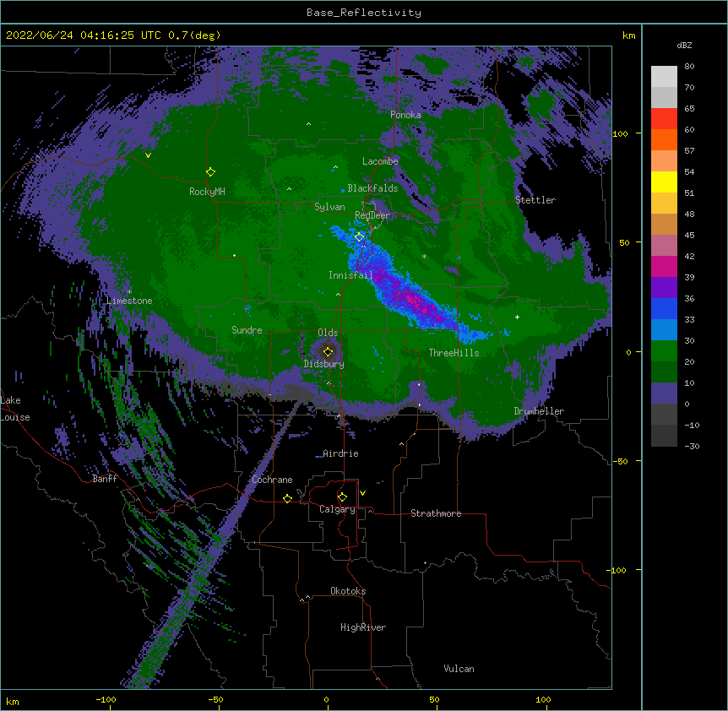Screen dimensions: 728x711
Task: Select the darkest gray -30 to -10 swatch
Action: click(x=664, y=436)
